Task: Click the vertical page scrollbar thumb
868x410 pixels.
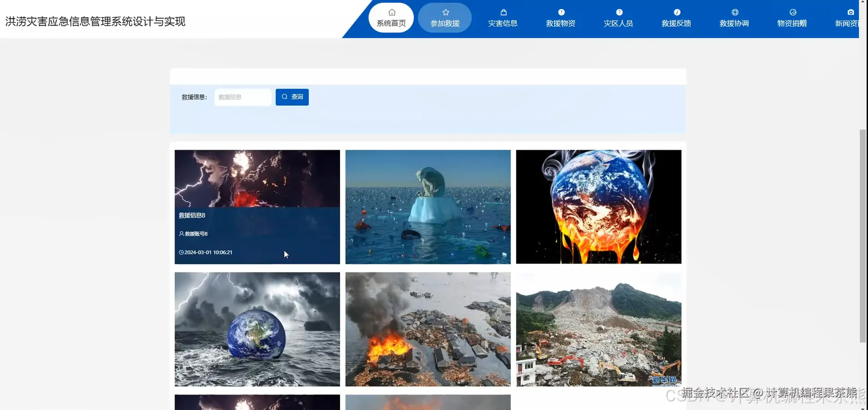Action: tap(863, 236)
